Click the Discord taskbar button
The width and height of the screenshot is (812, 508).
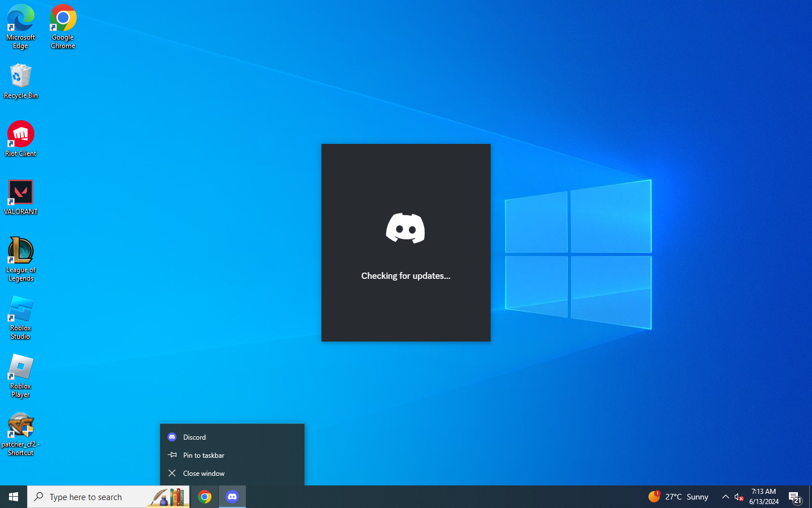232,497
